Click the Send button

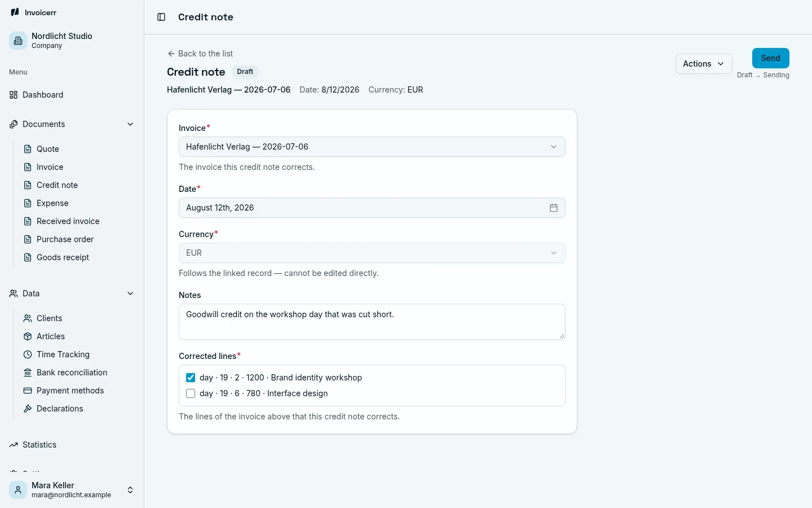click(771, 58)
